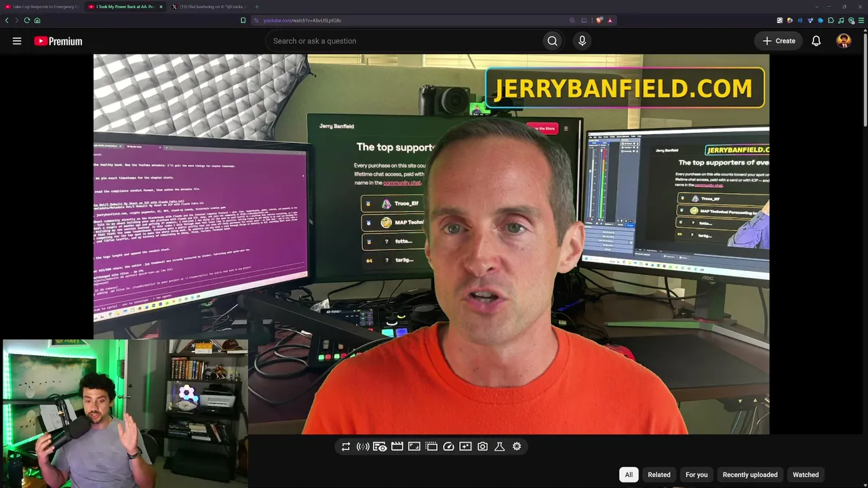Bookmark this page
Screen dimensions: 868x488
tap(243, 20)
